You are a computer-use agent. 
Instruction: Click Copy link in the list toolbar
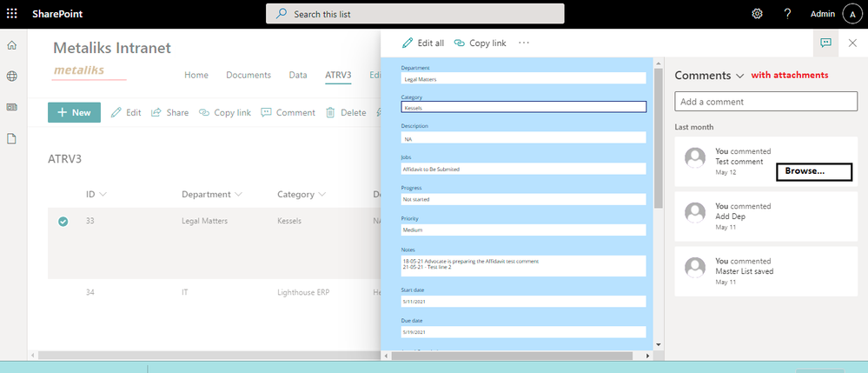click(x=225, y=112)
